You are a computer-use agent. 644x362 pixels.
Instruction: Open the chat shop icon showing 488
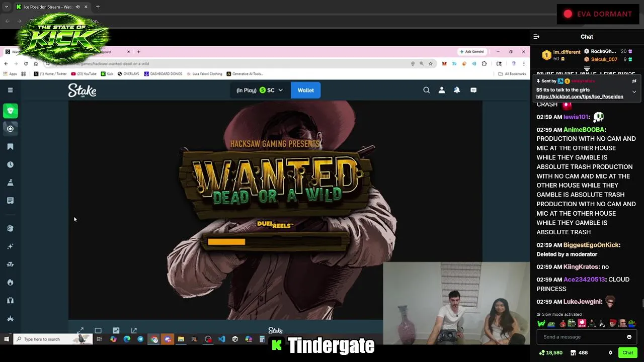579,353
